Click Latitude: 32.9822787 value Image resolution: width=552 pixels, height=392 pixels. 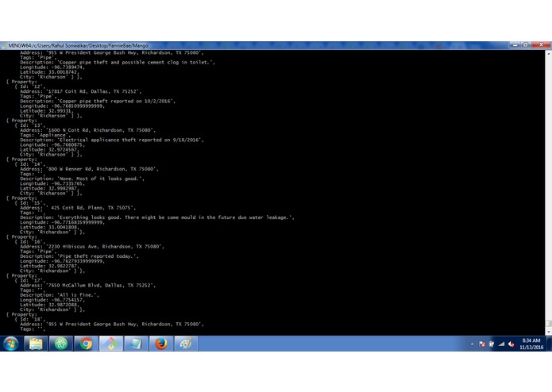(x=49, y=266)
